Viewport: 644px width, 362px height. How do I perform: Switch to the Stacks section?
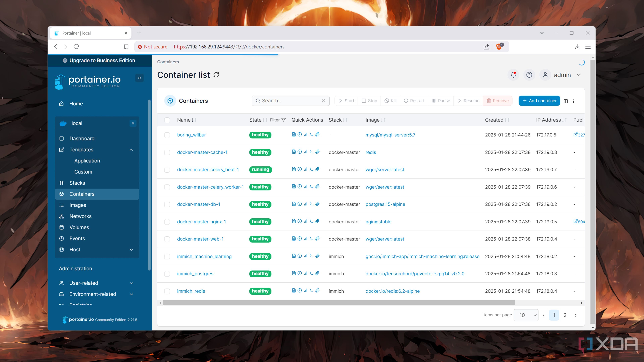tap(77, 183)
